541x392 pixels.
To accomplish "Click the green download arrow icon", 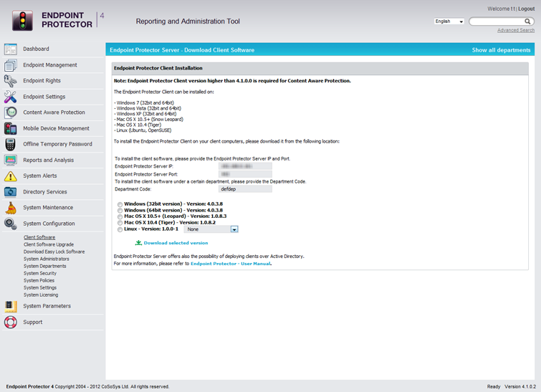I will 138,243.
